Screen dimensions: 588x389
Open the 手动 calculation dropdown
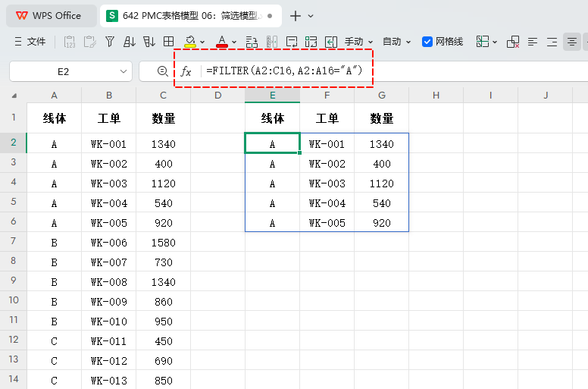(358, 42)
